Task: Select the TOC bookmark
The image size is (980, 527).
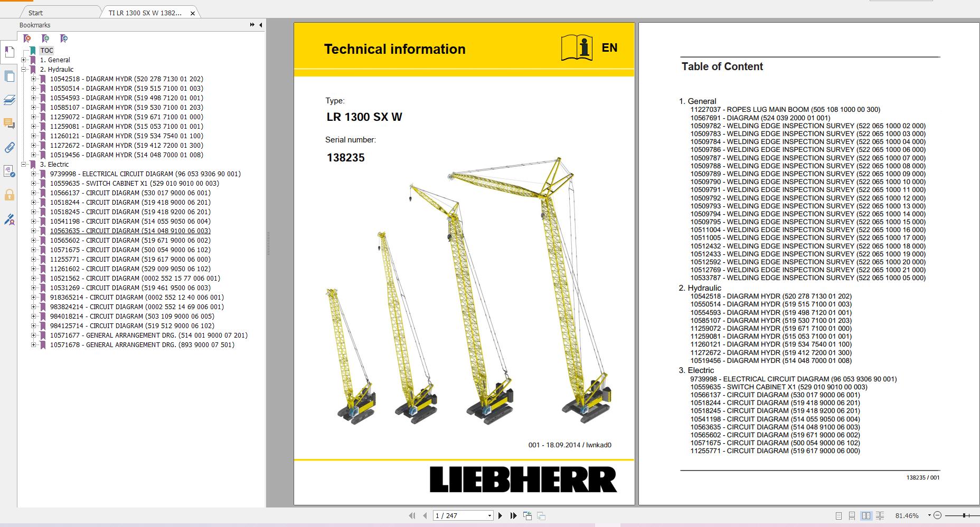Action: (x=47, y=50)
